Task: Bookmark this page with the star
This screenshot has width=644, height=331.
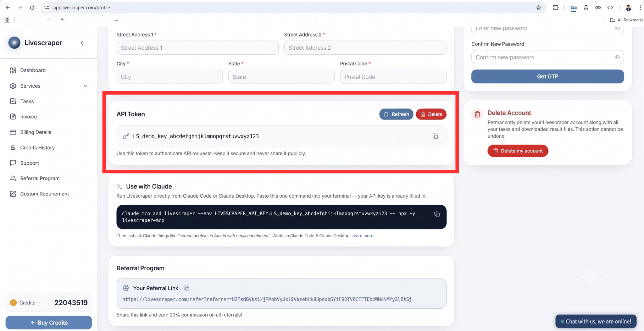Action: pyautogui.click(x=539, y=8)
